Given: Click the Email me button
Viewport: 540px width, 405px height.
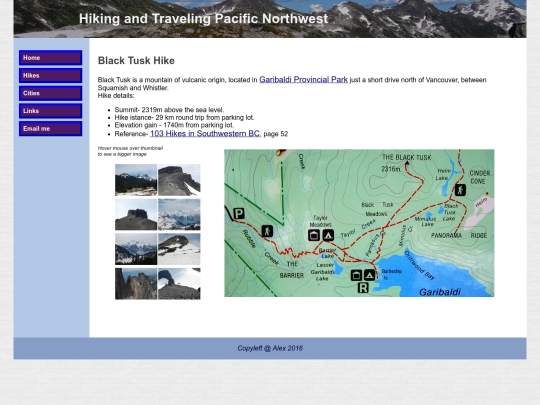Looking at the screenshot, I should click(51, 129).
